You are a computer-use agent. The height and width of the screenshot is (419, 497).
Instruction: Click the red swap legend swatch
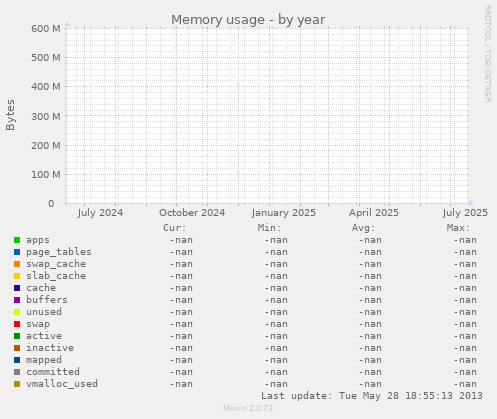pos(17,324)
